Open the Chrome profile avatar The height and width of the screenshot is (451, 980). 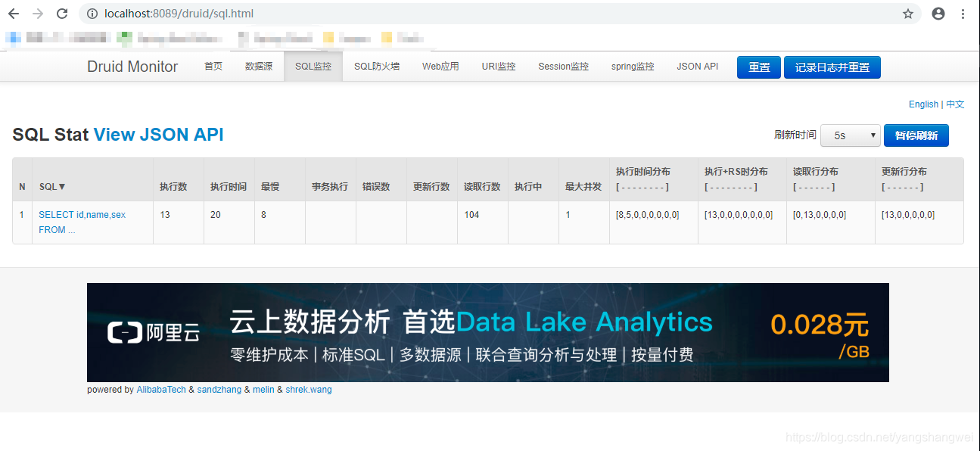[938, 14]
